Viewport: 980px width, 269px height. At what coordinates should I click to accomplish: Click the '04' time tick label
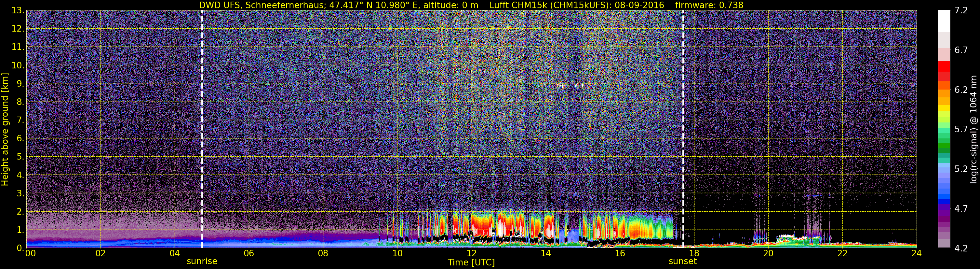174,253
